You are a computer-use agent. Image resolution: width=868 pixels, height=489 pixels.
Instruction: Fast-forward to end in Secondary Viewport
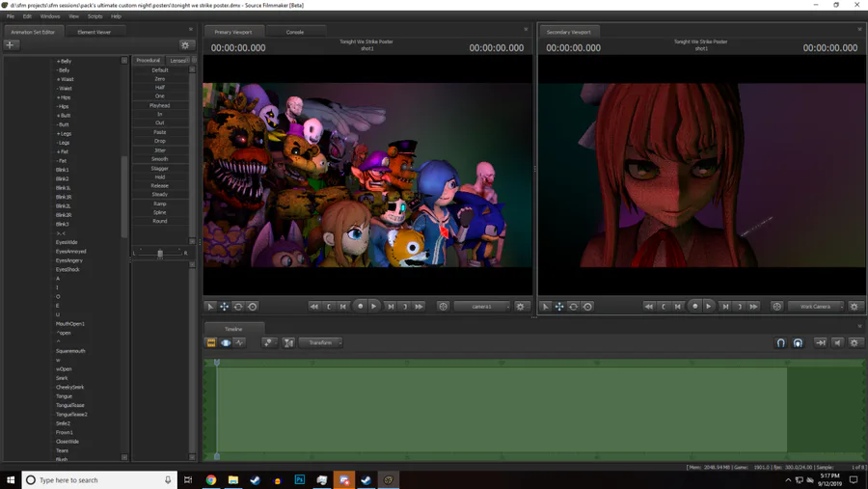[754, 307]
